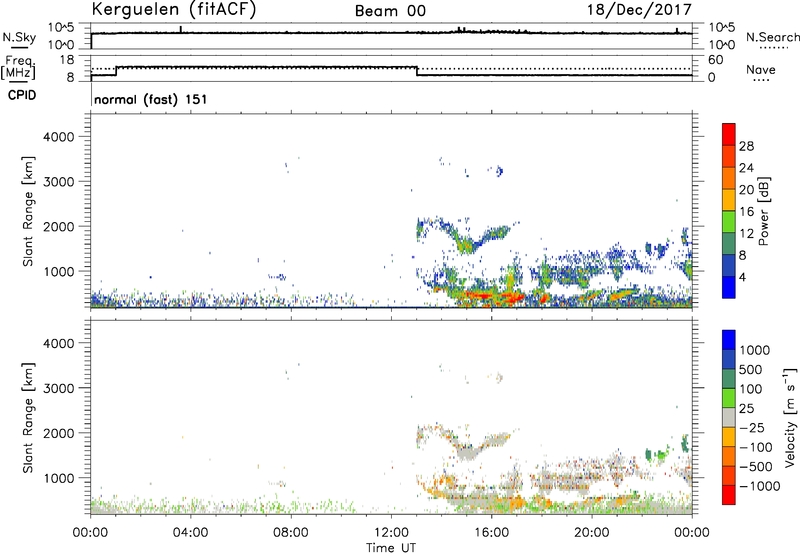Click the 20:00 time axis tick label

pyautogui.click(x=592, y=533)
